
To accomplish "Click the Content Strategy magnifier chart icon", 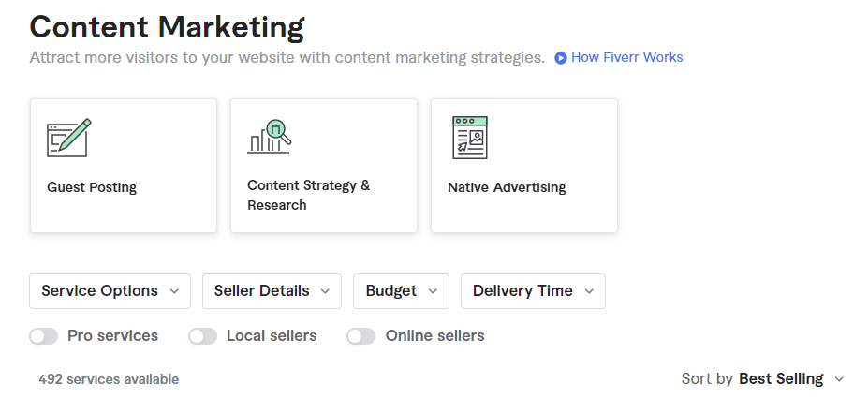I will (x=269, y=136).
